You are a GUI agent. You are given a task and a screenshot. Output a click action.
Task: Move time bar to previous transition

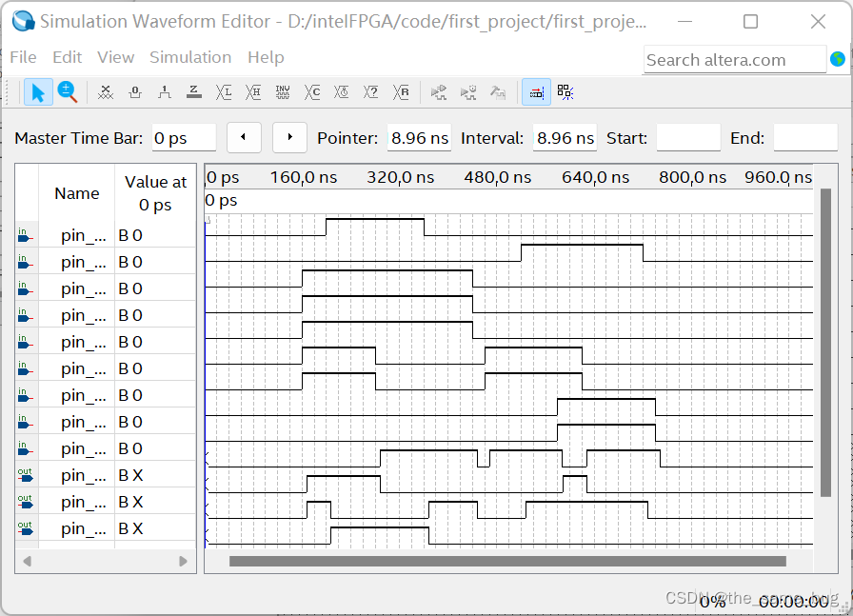pyautogui.click(x=244, y=137)
